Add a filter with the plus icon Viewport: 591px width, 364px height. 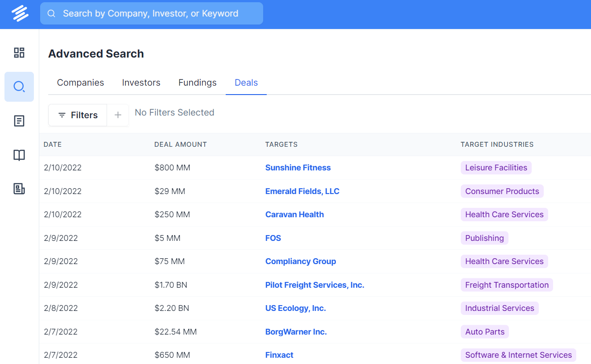point(118,115)
